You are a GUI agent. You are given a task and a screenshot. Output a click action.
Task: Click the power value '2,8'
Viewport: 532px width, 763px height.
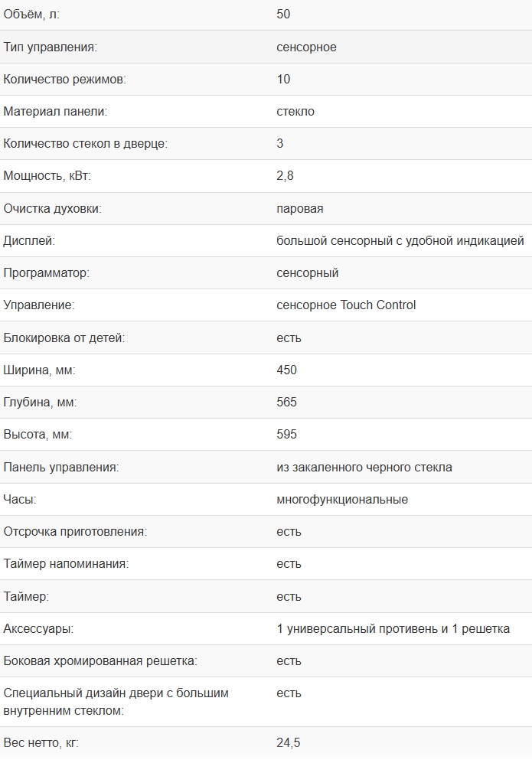pyautogui.click(x=285, y=176)
